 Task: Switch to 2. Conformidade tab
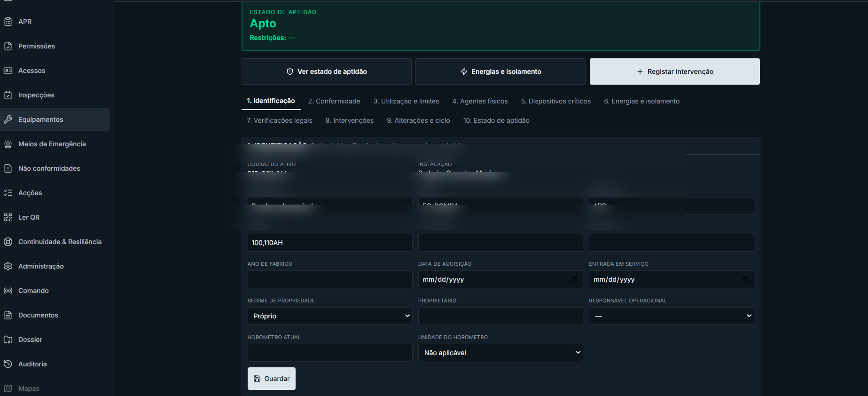pyautogui.click(x=334, y=101)
